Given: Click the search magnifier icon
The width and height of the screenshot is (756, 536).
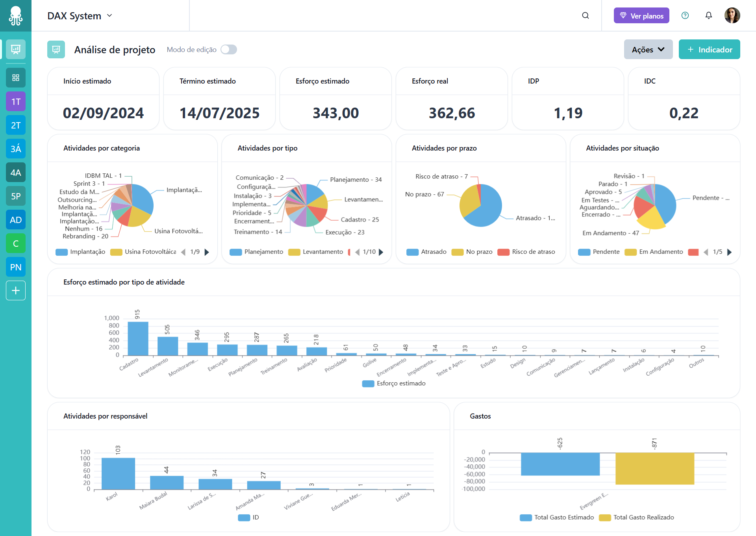Looking at the screenshot, I should tap(586, 15).
